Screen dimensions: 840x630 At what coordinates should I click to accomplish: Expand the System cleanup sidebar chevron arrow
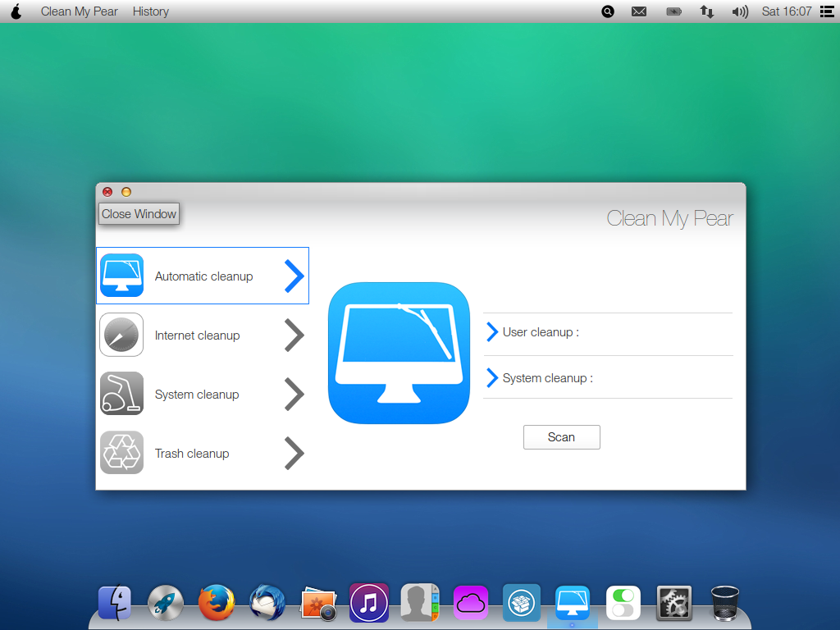[294, 395]
